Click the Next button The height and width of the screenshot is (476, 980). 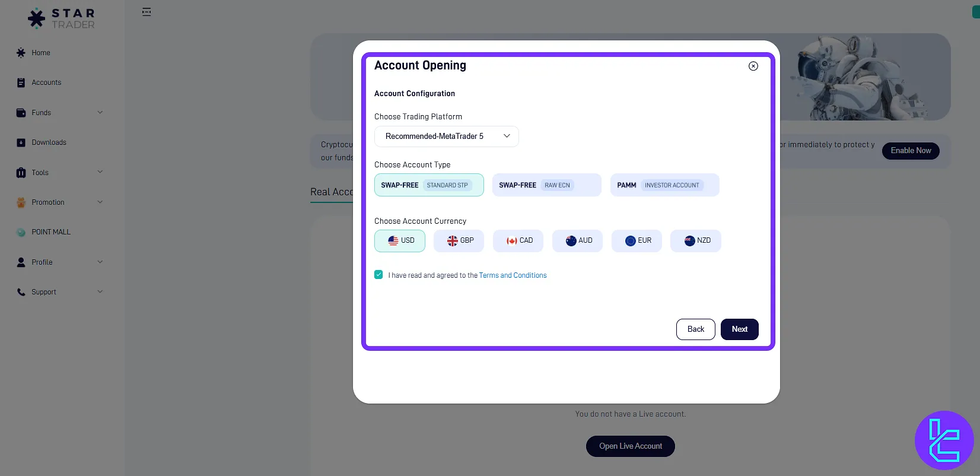739,329
